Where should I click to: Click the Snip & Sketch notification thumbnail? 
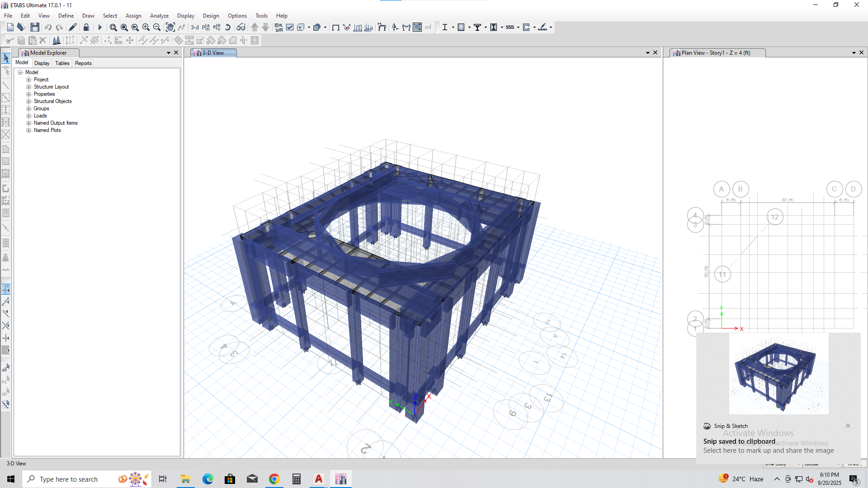pos(778,374)
